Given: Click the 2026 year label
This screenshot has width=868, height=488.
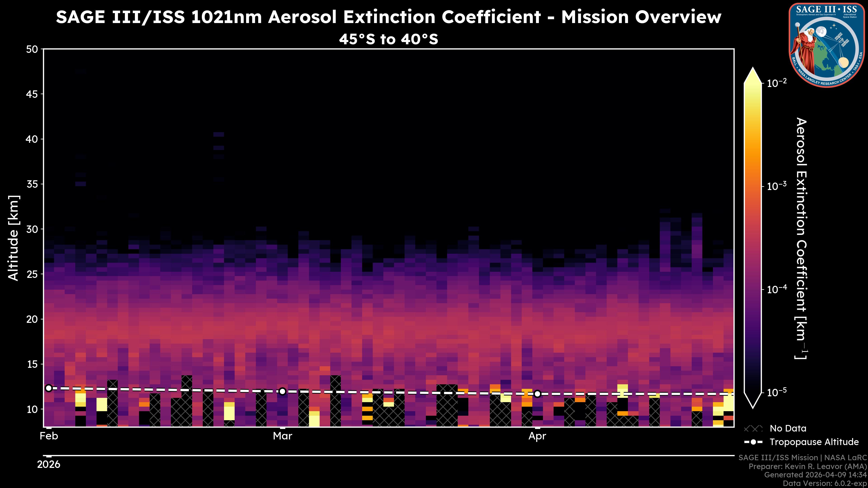Looking at the screenshot, I should tap(49, 465).
